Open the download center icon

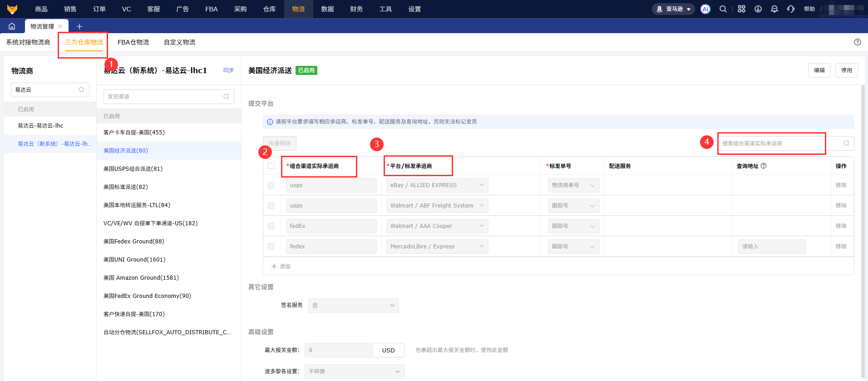(758, 9)
